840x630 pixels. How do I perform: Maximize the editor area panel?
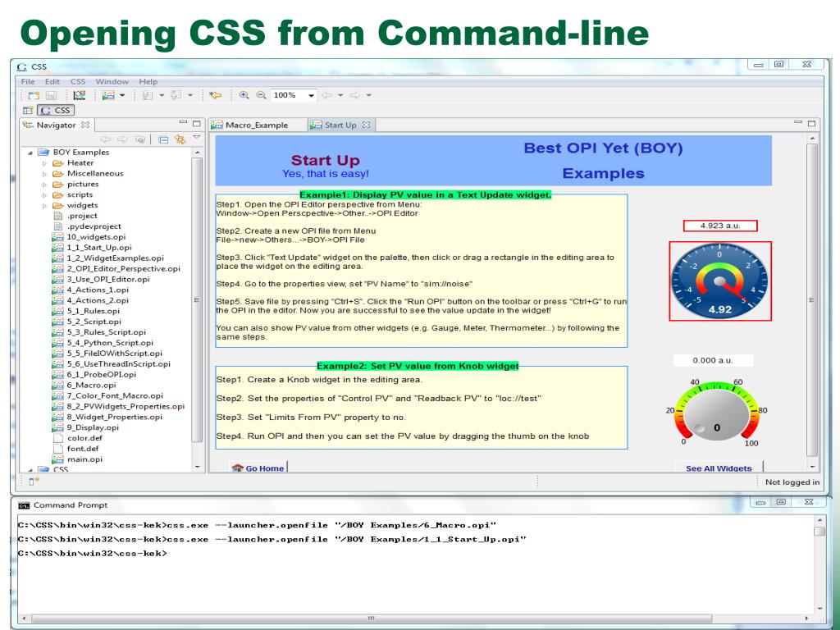pyautogui.click(x=811, y=123)
